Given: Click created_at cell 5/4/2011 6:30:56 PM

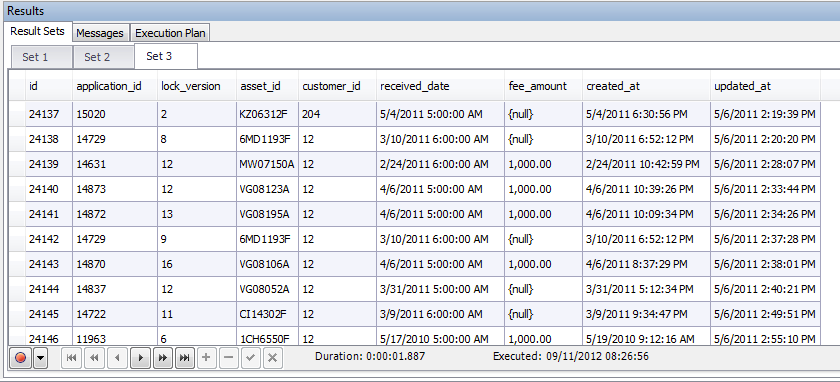Looking at the screenshot, I should tap(647, 114).
